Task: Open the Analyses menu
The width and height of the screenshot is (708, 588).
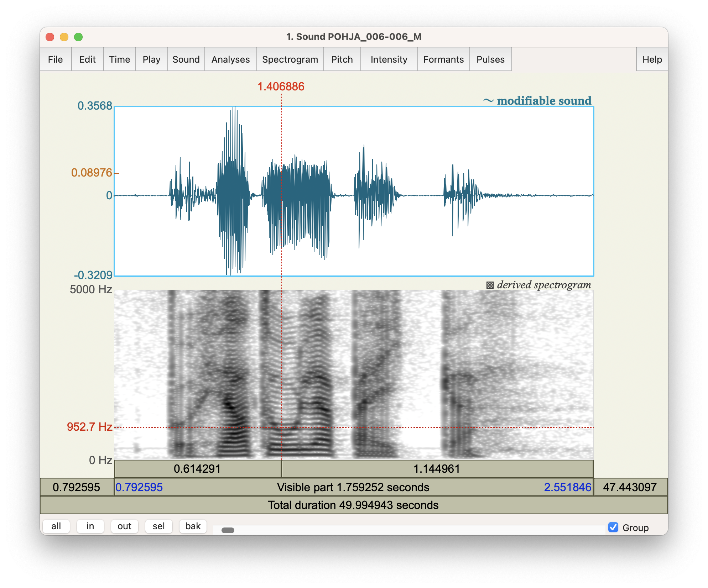Action: pos(231,59)
